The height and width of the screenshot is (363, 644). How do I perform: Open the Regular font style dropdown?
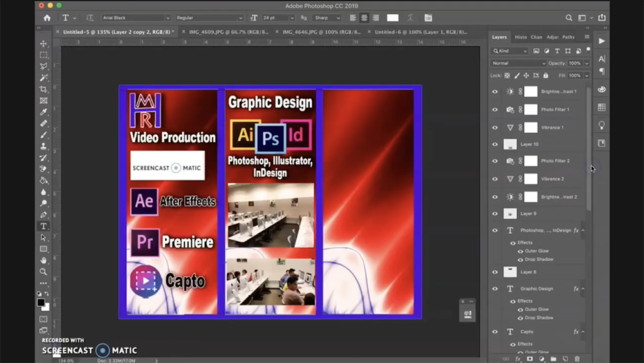pos(209,17)
